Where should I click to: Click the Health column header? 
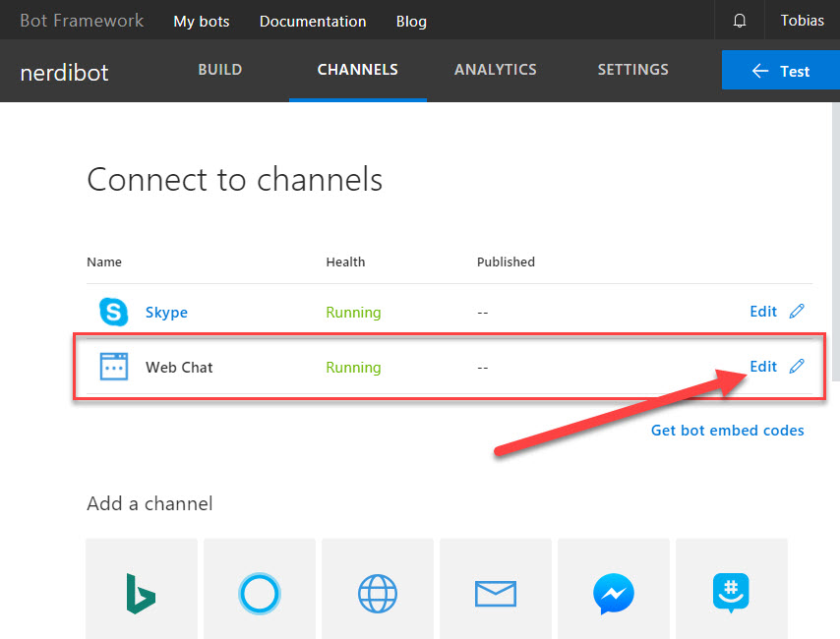point(345,261)
